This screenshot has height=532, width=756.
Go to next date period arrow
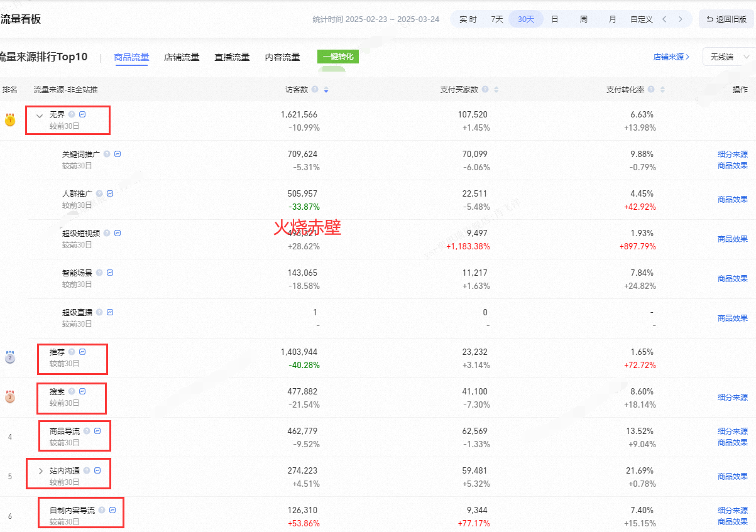[x=680, y=19]
